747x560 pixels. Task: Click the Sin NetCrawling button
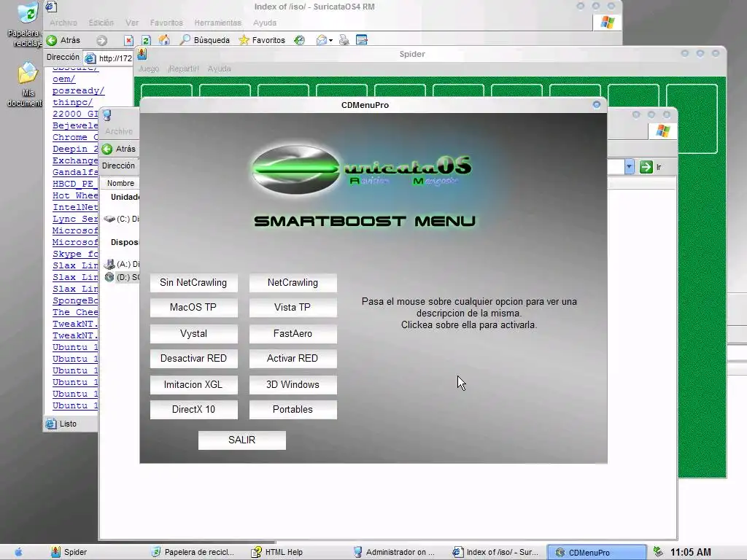click(193, 282)
